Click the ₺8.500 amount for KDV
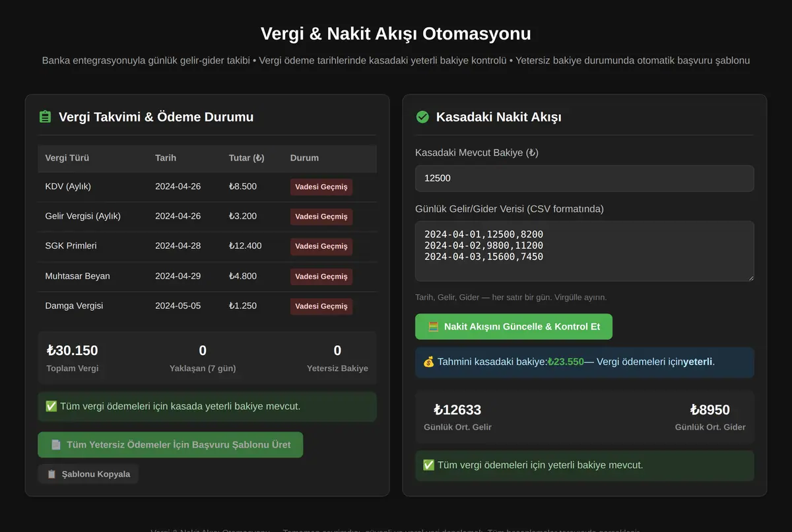 click(x=242, y=187)
